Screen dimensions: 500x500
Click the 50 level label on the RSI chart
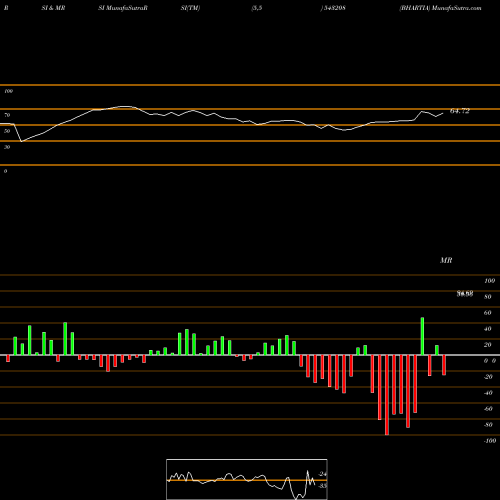point(7,131)
